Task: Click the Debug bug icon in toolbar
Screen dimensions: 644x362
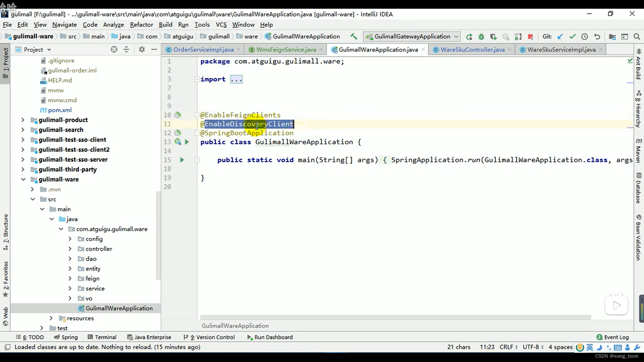Action: click(x=481, y=37)
